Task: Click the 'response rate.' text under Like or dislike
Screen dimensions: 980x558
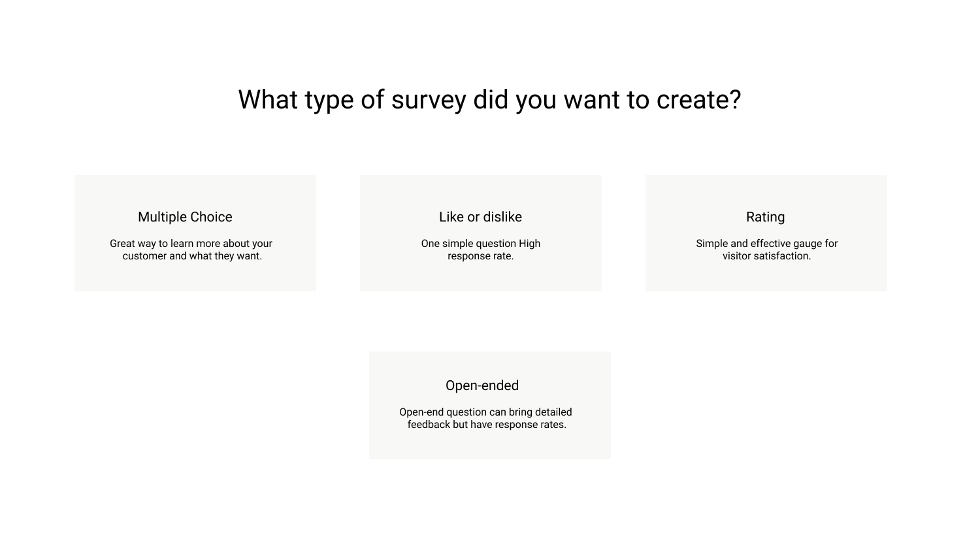Action: coord(481,256)
